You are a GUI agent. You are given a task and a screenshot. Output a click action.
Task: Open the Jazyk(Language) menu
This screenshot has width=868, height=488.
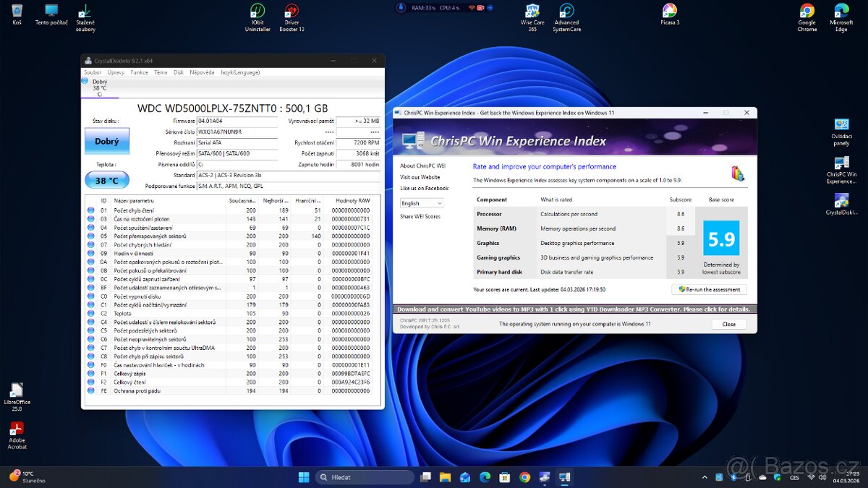pyautogui.click(x=240, y=72)
